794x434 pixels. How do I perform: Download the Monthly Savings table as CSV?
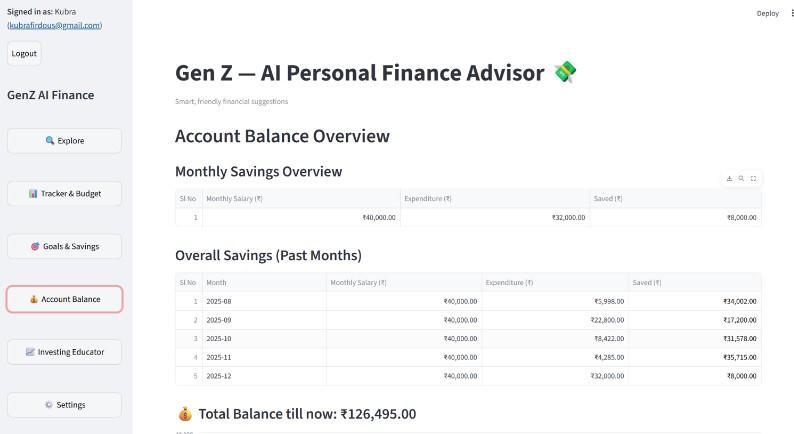[x=730, y=178]
